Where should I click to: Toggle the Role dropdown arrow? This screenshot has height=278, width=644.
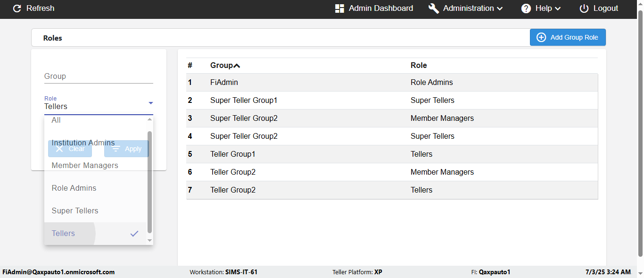(x=150, y=103)
